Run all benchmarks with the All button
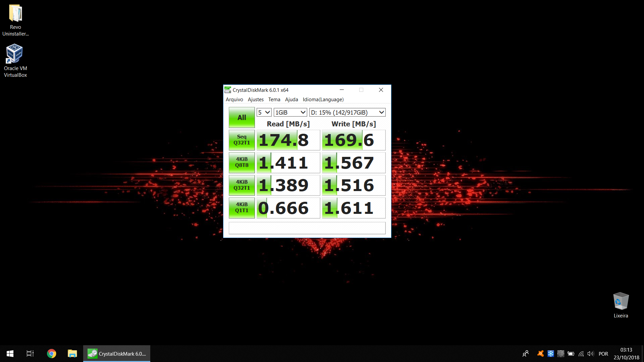Viewport: 644px width, 362px height. [x=241, y=117]
